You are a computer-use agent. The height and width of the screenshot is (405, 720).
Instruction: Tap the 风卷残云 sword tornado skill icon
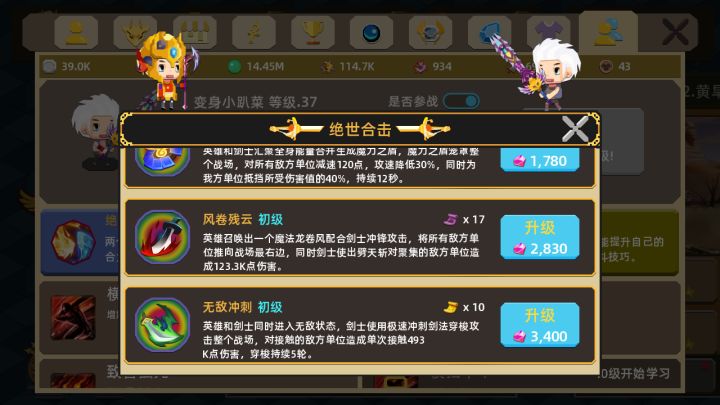point(163,237)
